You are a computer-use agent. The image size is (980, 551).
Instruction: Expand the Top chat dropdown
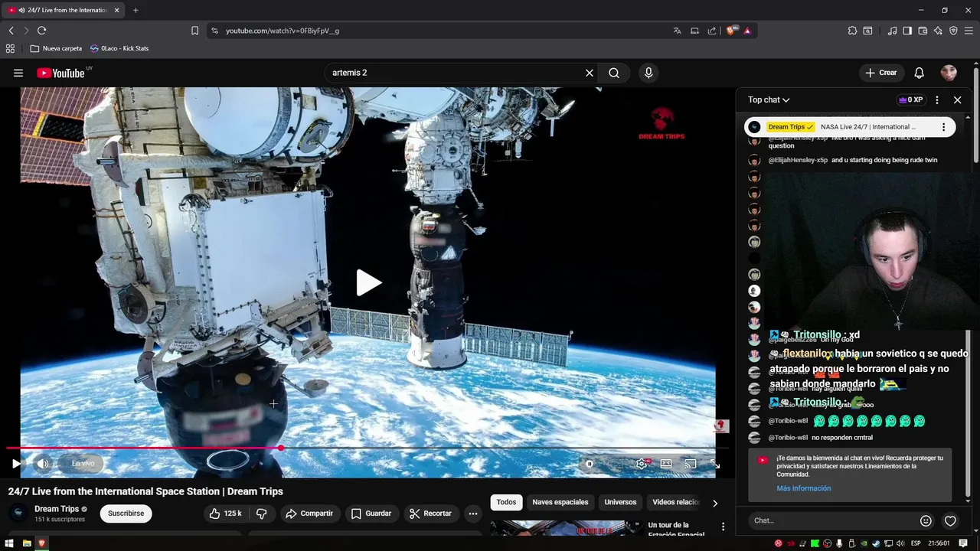[769, 99]
